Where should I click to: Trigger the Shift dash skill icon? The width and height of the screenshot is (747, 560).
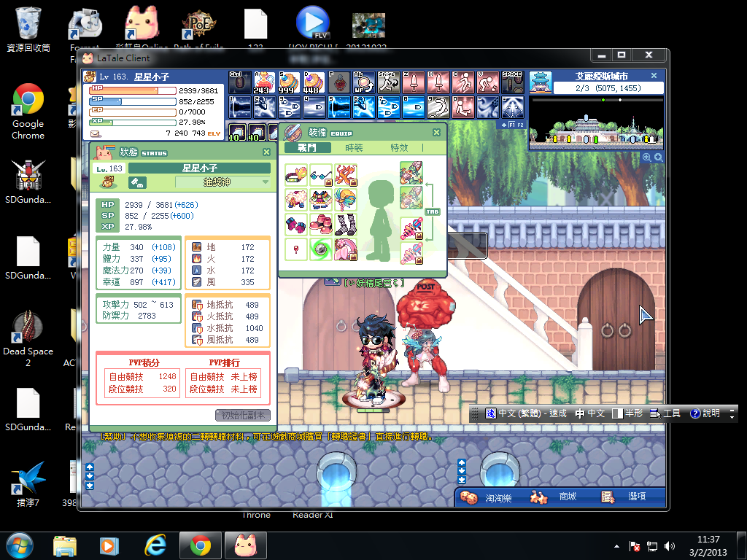click(389, 82)
